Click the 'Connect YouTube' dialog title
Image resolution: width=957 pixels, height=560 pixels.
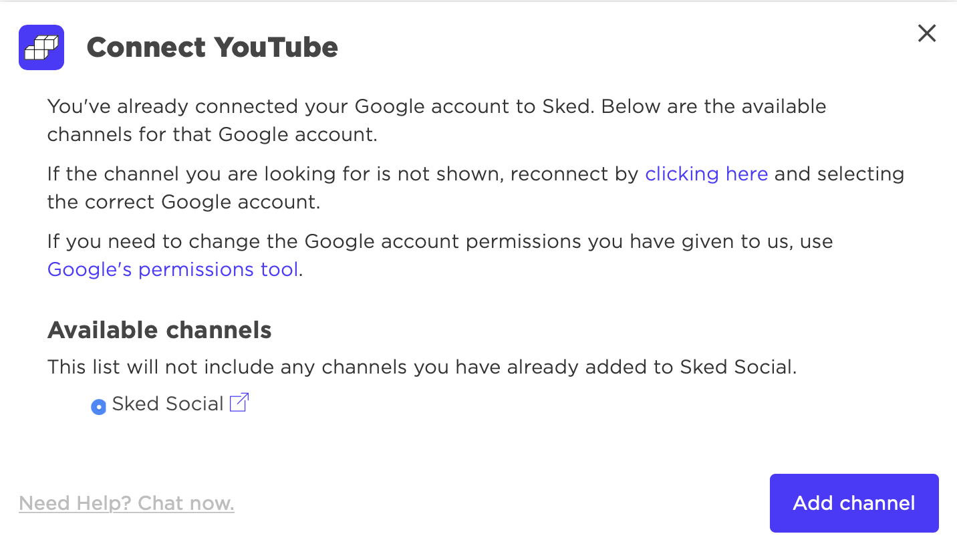coord(213,47)
